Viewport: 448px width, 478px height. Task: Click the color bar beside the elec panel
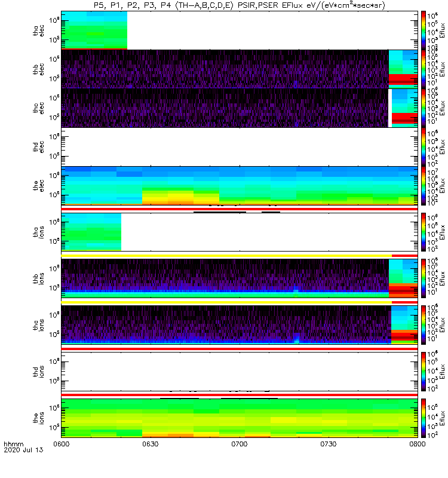point(424,186)
